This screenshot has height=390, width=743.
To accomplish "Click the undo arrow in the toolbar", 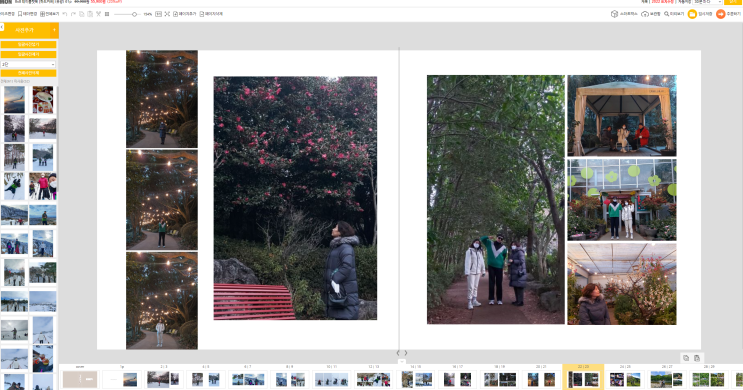I will (65, 14).
